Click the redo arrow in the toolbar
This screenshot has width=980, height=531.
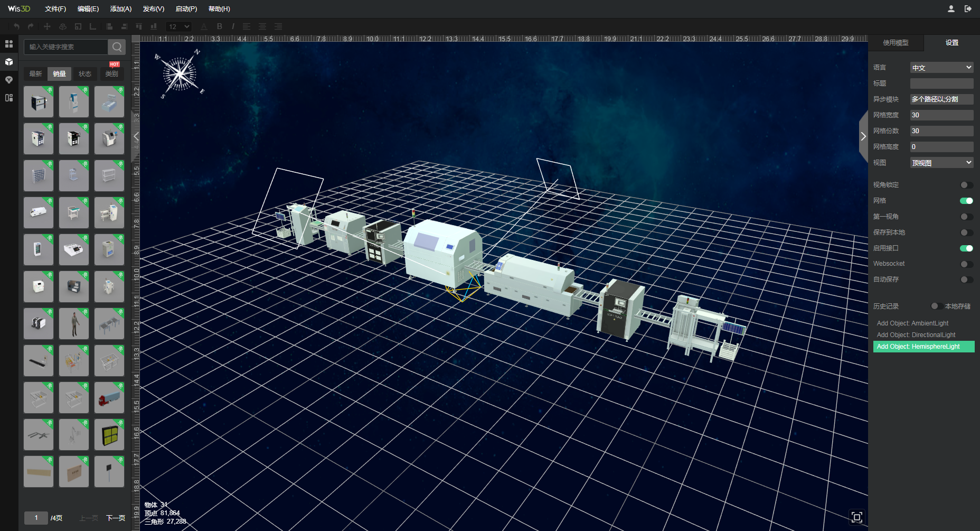click(x=31, y=26)
